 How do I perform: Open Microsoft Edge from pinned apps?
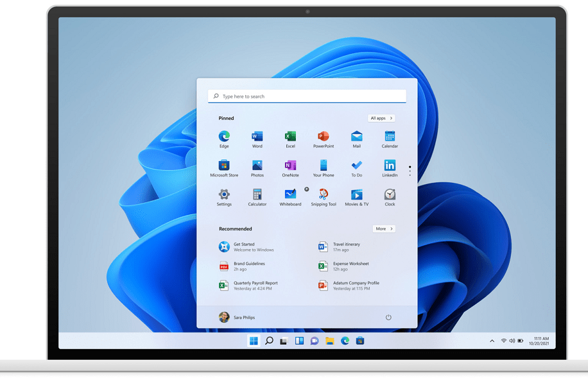coord(224,137)
